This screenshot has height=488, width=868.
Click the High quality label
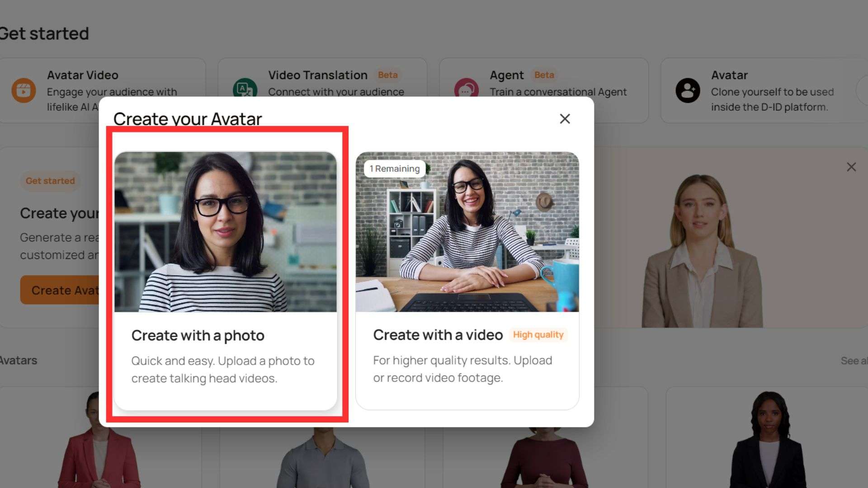point(538,335)
